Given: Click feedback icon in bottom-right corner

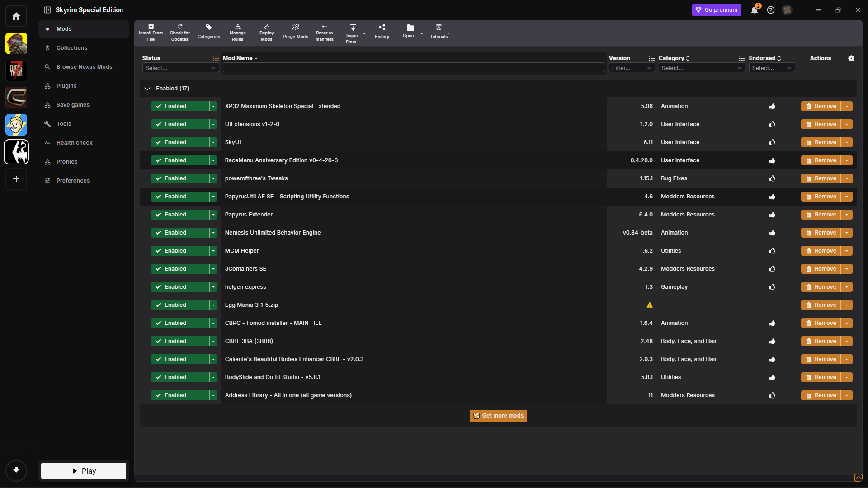Looking at the screenshot, I should pyautogui.click(x=858, y=478).
